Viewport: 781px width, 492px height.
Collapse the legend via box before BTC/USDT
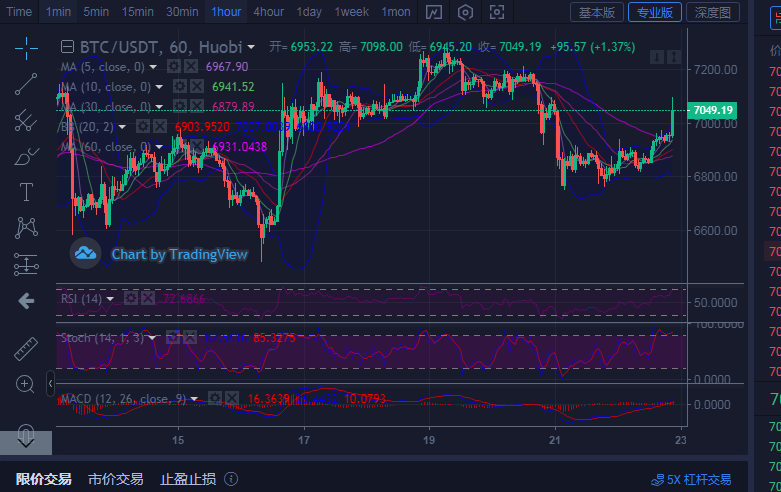(x=67, y=47)
